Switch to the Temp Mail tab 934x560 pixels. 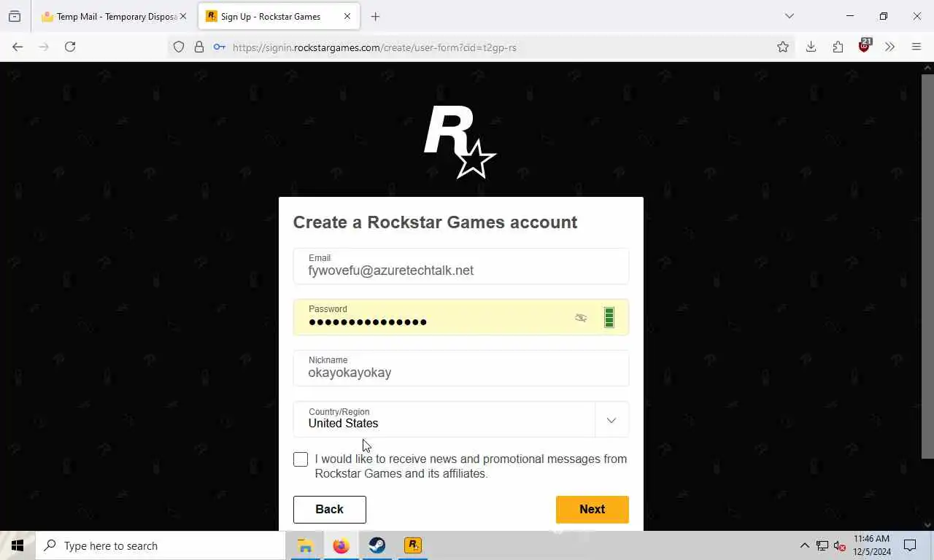pyautogui.click(x=115, y=16)
